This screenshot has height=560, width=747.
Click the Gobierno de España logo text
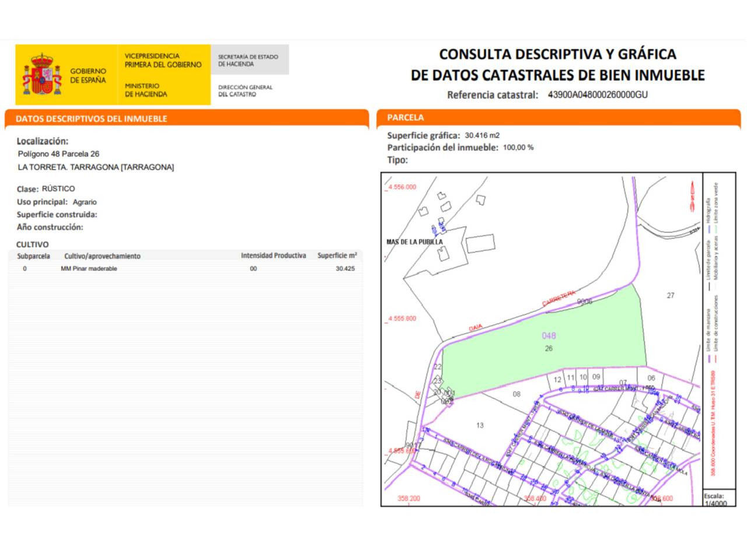click(x=88, y=75)
